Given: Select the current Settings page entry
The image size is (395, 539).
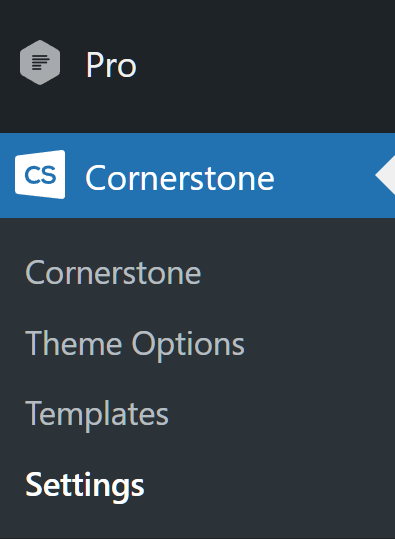Looking at the screenshot, I should pos(85,485).
